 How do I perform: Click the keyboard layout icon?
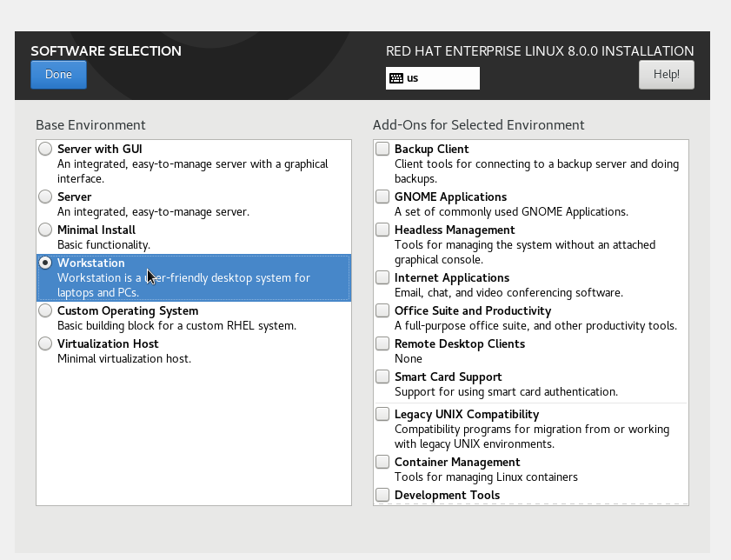[x=396, y=78]
